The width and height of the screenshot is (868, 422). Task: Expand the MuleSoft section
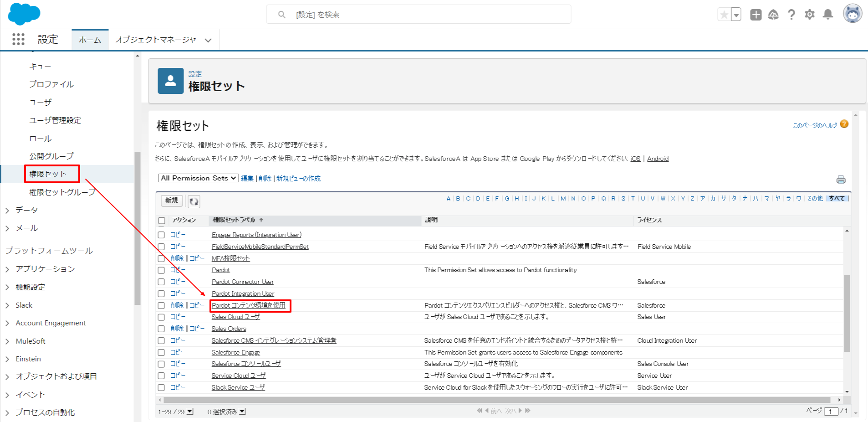pyautogui.click(x=7, y=341)
